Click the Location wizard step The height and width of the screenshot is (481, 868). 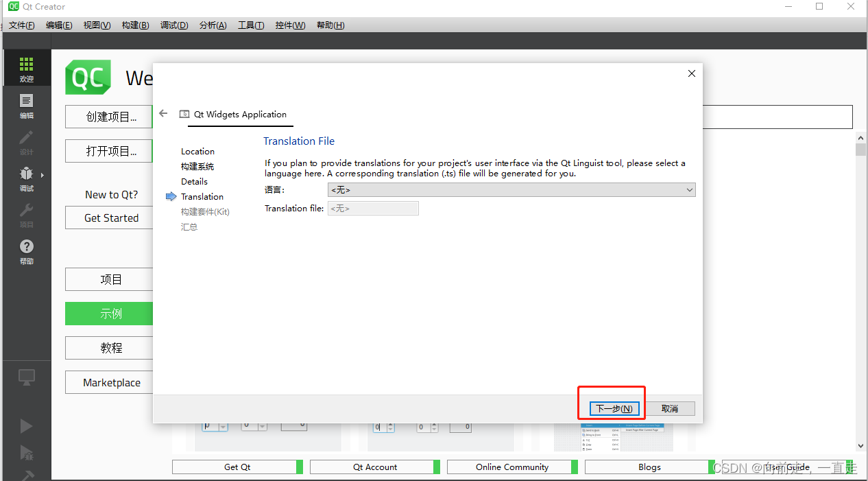(197, 151)
